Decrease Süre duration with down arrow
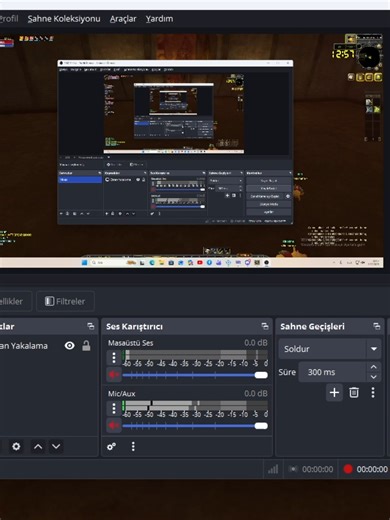The width and height of the screenshot is (390, 520). pyautogui.click(x=374, y=377)
